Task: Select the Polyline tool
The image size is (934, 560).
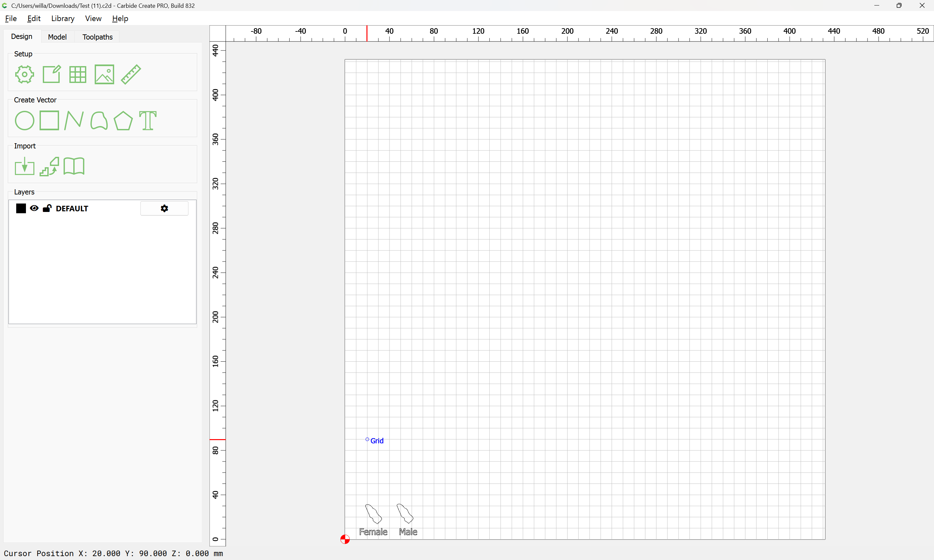Action: 74,121
